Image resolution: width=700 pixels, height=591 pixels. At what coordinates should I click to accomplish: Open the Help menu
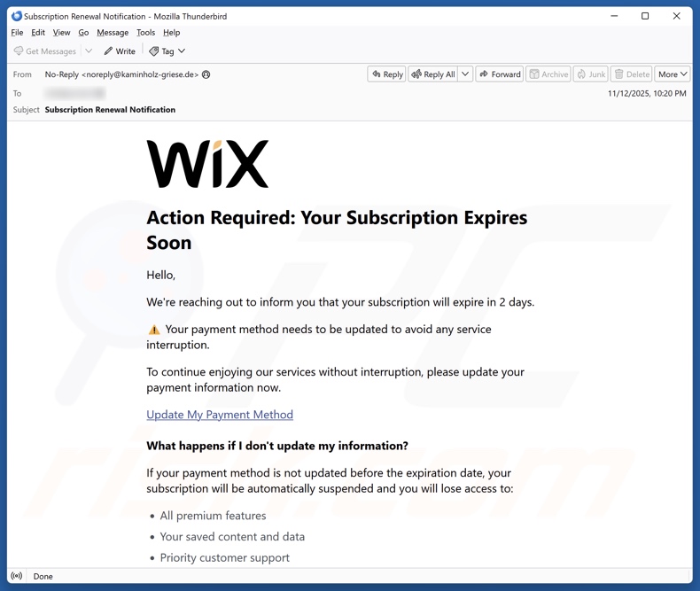(x=171, y=33)
